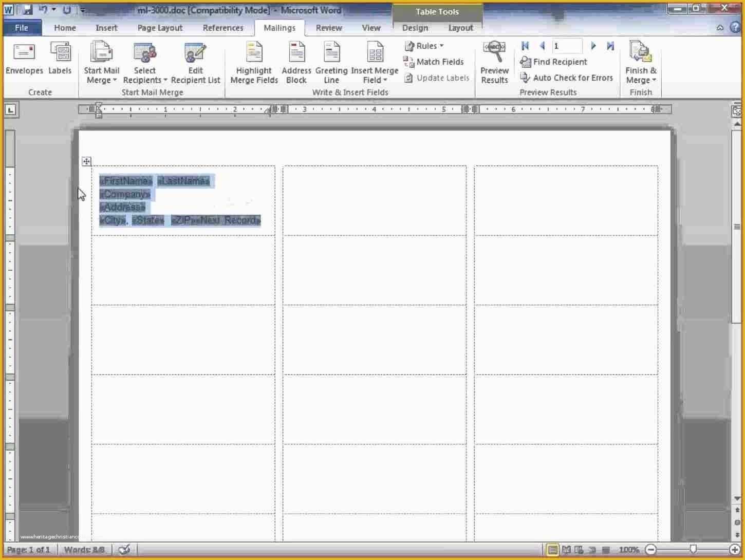745x560 pixels.
Task: Switch to Print Layout view
Action: coord(553,550)
